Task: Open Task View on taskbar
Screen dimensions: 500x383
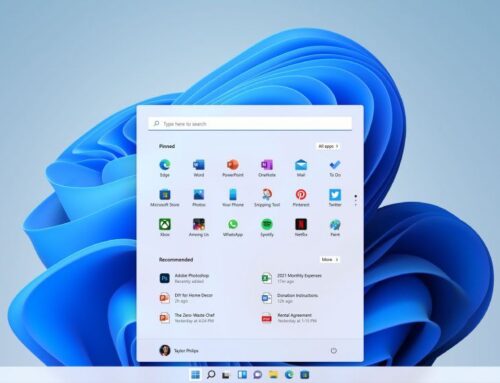Action: [226, 375]
